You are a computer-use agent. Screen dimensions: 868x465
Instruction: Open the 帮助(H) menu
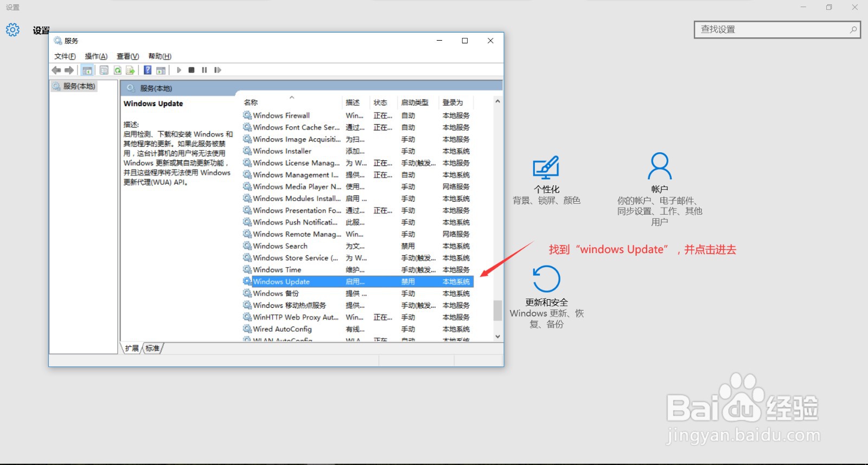(159, 56)
